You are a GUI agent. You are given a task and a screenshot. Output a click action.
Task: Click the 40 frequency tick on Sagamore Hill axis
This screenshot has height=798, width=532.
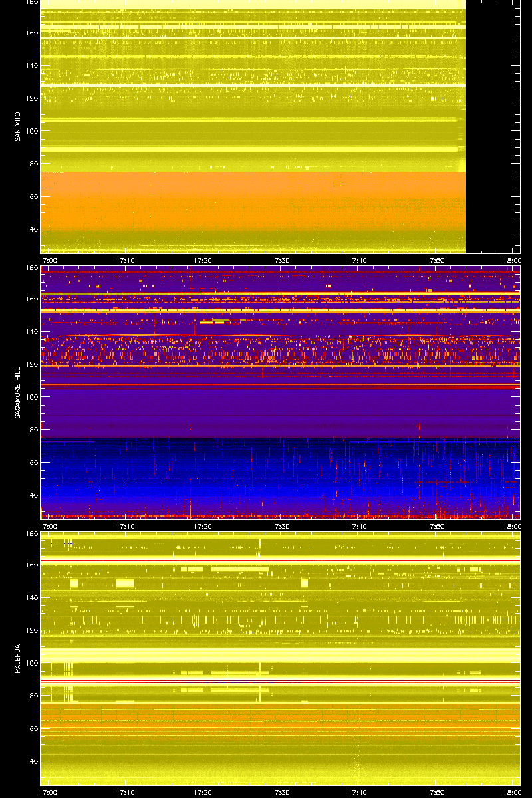(x=33, y=495)
